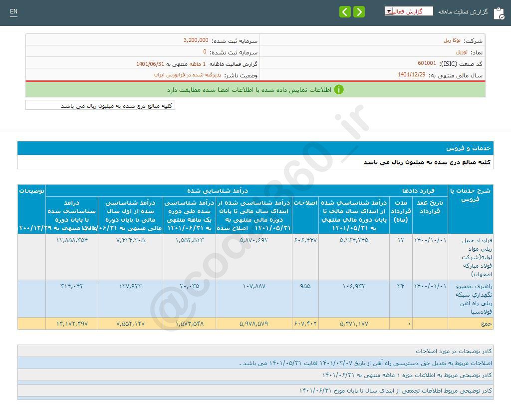Viewport: 511px width, 420px height.
Task: Click the clipboard report icon at top right
Action: point(499,13)
